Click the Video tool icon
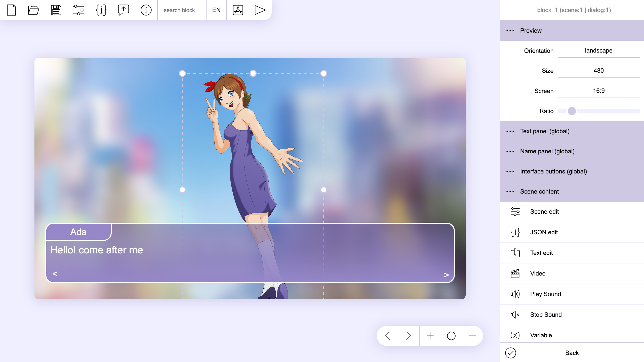The width and height of the screenshot is (644, 362). pyautogui.click(x=514, y=273)
